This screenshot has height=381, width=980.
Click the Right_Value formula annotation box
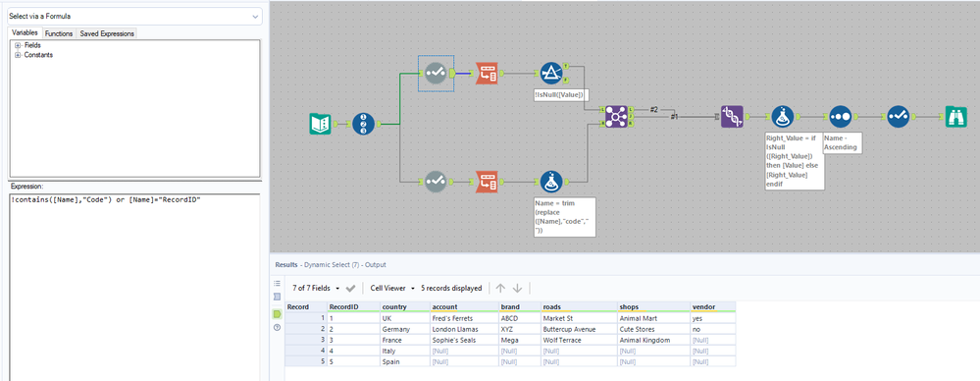click(x=794, y=160)
